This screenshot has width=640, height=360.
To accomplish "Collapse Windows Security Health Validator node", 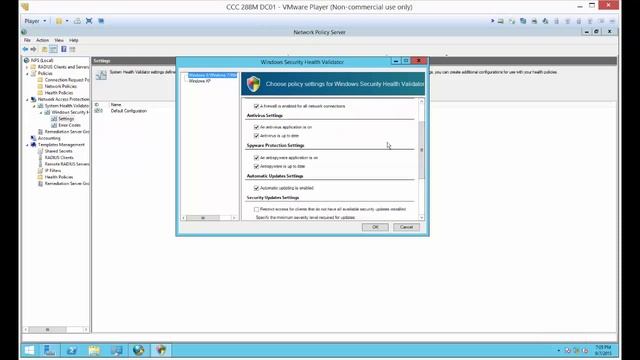I will pos(41,112).
